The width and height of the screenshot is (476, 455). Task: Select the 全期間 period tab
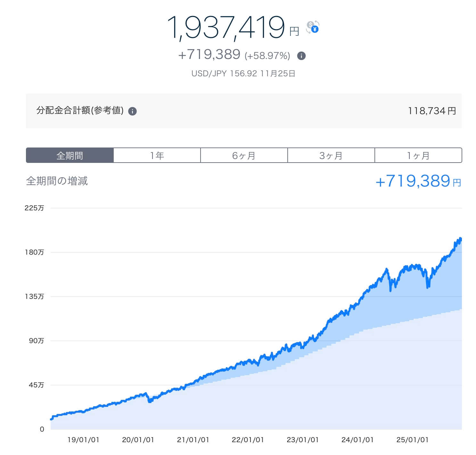[x=70, y=156]
